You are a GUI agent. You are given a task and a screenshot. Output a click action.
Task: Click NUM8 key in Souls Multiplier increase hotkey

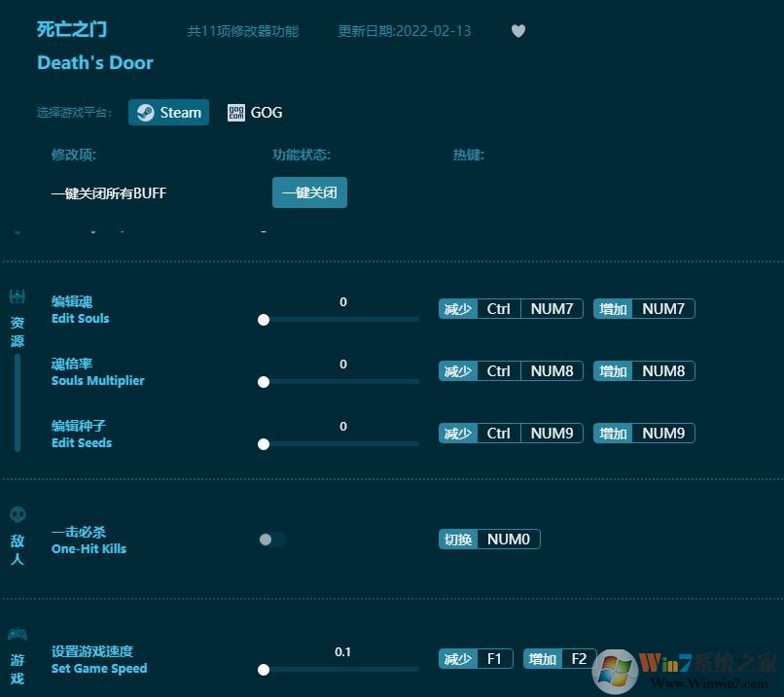pos(663,370)
